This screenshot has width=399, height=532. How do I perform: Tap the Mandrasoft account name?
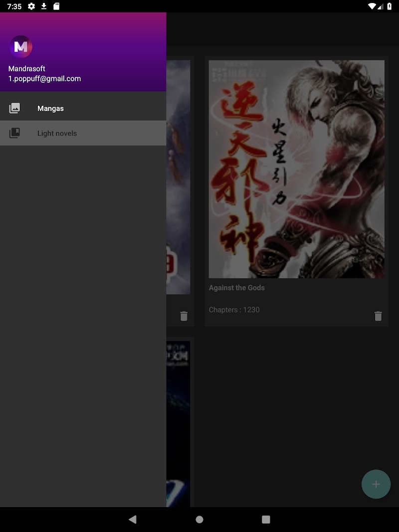27,68
